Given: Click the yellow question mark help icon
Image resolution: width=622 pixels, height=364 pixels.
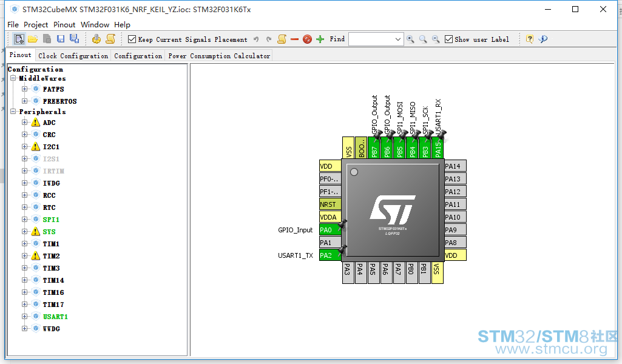Looking at the screenshot, I should point(530,39).
